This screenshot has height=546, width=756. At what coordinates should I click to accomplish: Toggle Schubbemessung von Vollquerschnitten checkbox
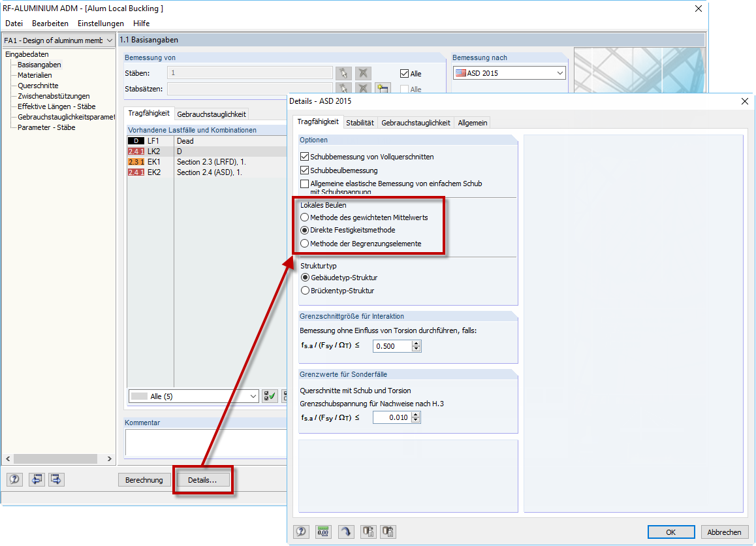coord(304,157)
